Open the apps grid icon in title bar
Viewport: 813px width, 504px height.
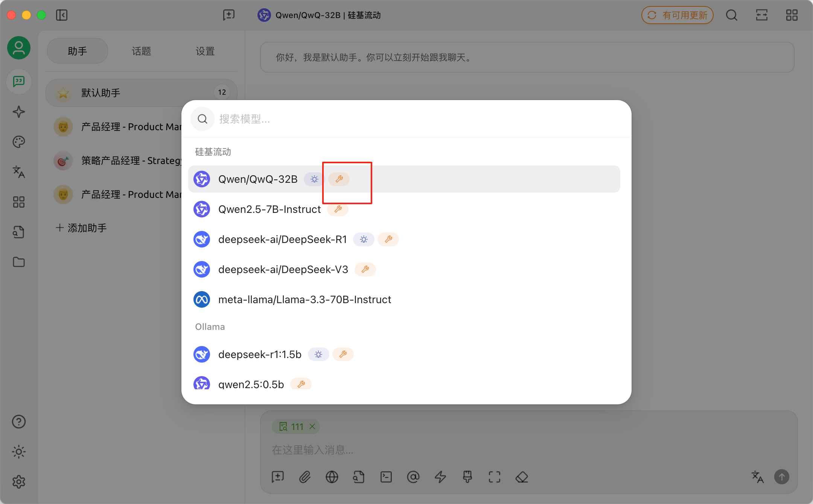[x=792, y=15]
